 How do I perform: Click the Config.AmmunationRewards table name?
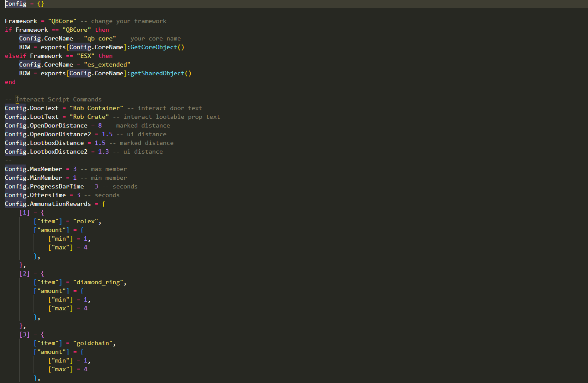(x=48, y=204)
